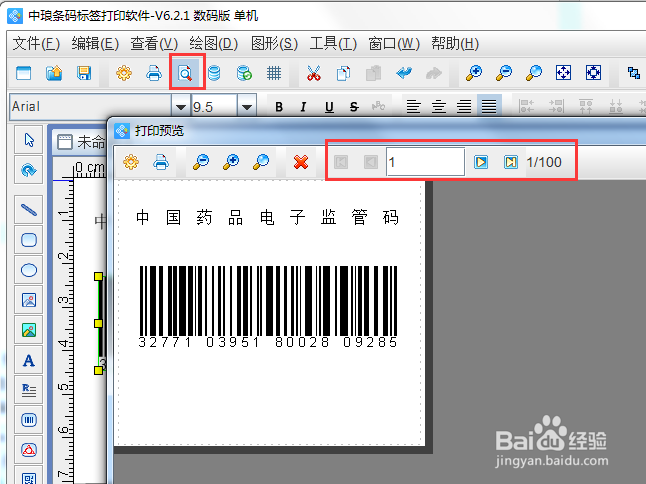Open print preview icon in main toolbar
Viewport: 646px width, 484px height.
[185, 73]
